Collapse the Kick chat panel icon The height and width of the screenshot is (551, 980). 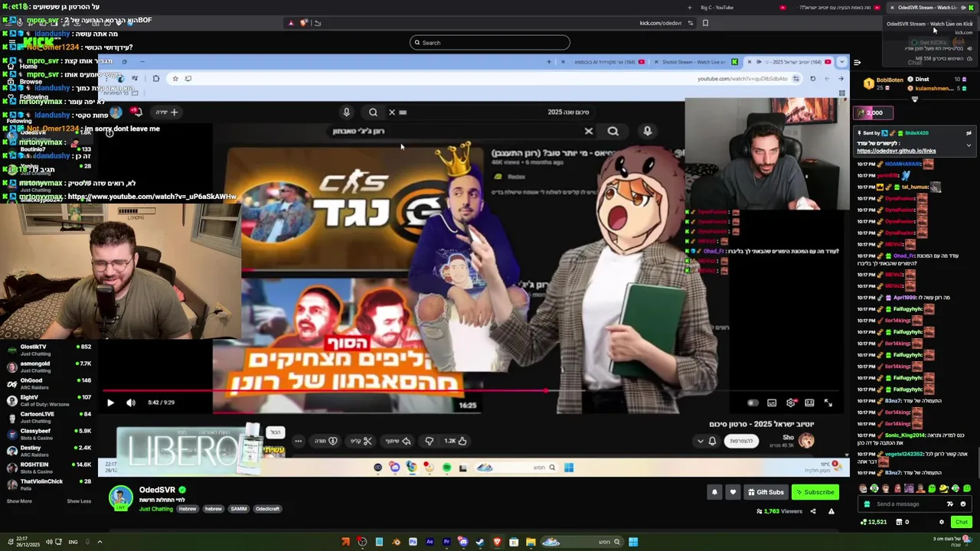tap(857, 62)
